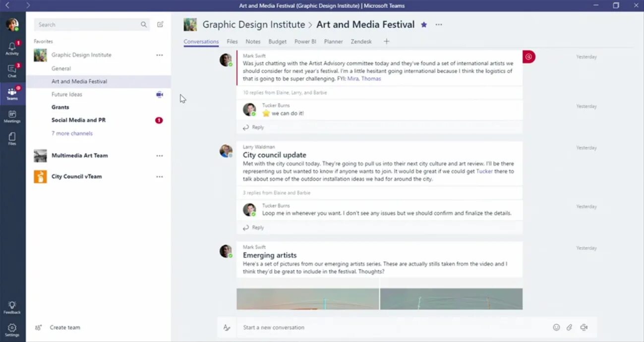
Task: Expand 10 replies from Elaine, Larry, and Barbie
Action: [x=285, y=93]
